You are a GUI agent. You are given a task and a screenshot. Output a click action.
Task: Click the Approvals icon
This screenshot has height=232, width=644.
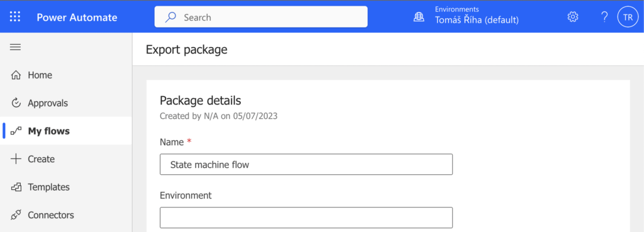[x=16, y=103]
